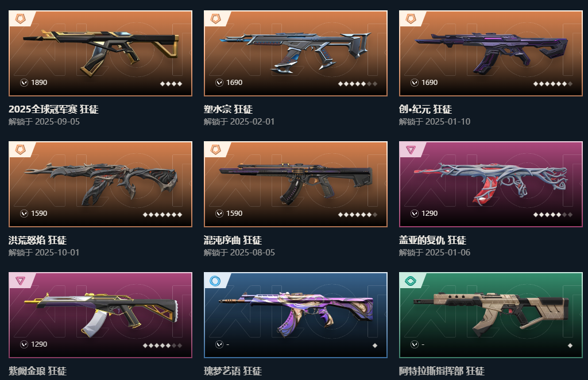Click the pink triangle badge on 紫阙金琅 card
The width and height of the screenshot is (588, 380).
coord(20,281)
